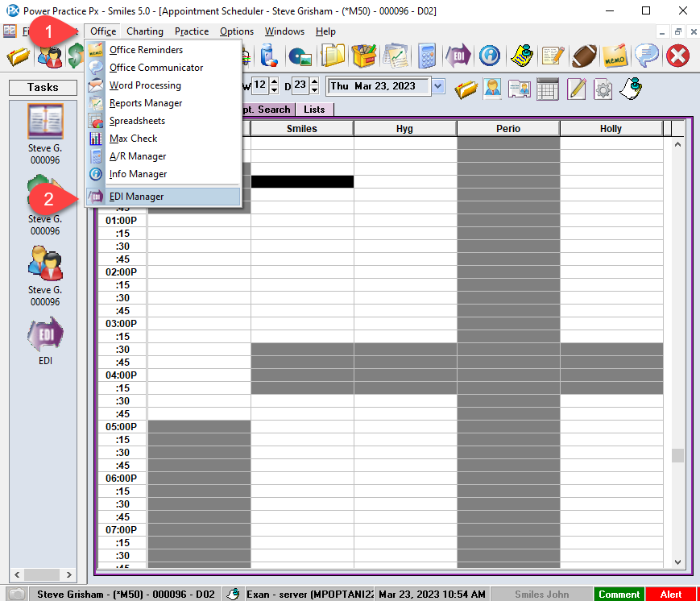The width and height of the screenshot is (700, 601).
Task: Select Office Communicator menu entry
Action: (x=164, y=68)
